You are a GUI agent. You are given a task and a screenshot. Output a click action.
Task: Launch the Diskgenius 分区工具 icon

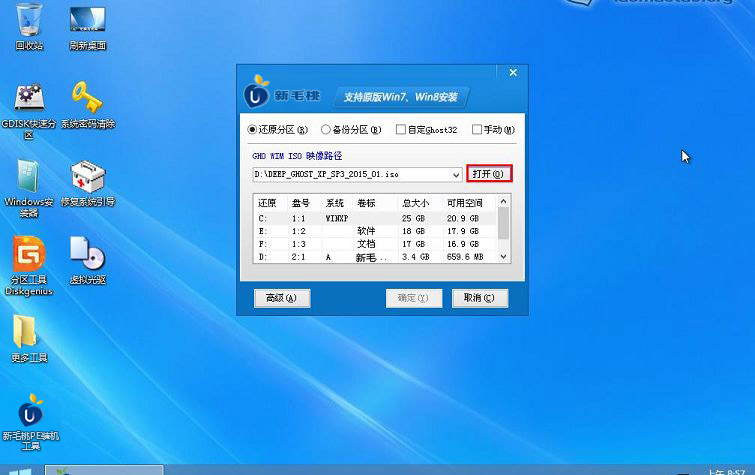coord(29,266)
